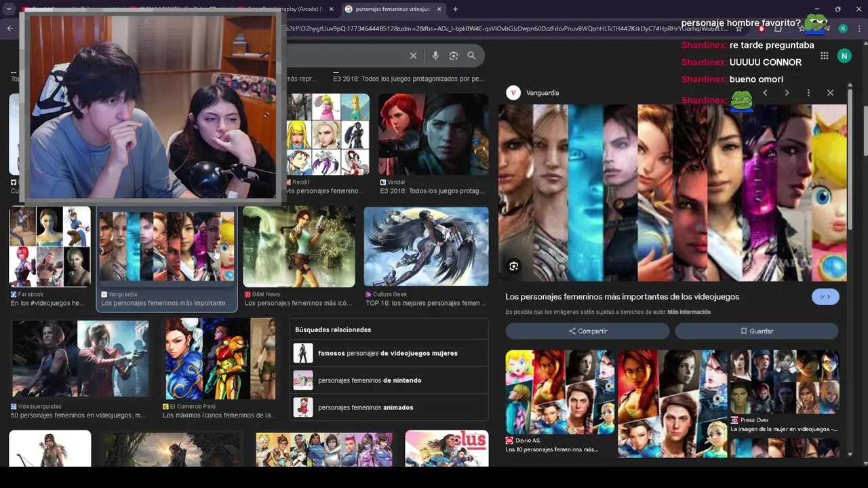Open Diario AS Los 10 personajes related image
Screen dimensions: 868x488
[x=560, y=392]
